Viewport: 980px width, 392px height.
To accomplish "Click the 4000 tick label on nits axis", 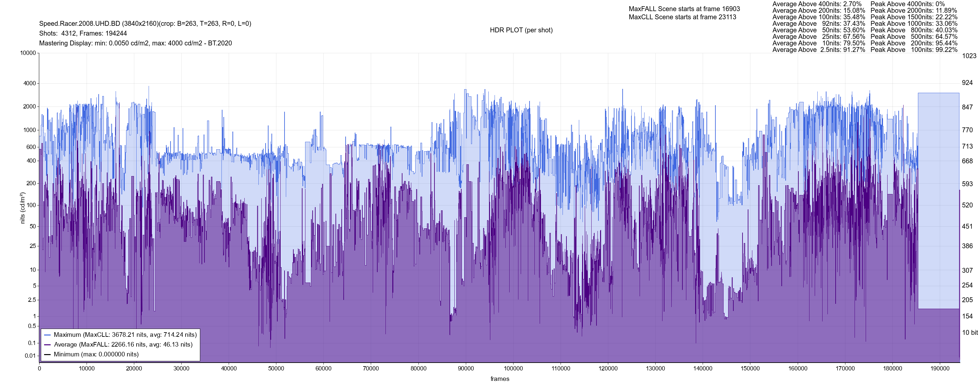I will tap(29, 83).
